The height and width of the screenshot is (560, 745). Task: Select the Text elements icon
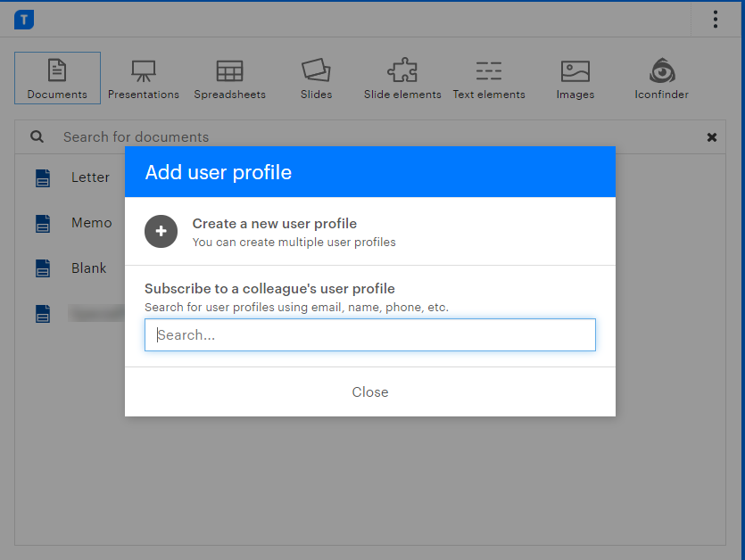tap(488, 70)
